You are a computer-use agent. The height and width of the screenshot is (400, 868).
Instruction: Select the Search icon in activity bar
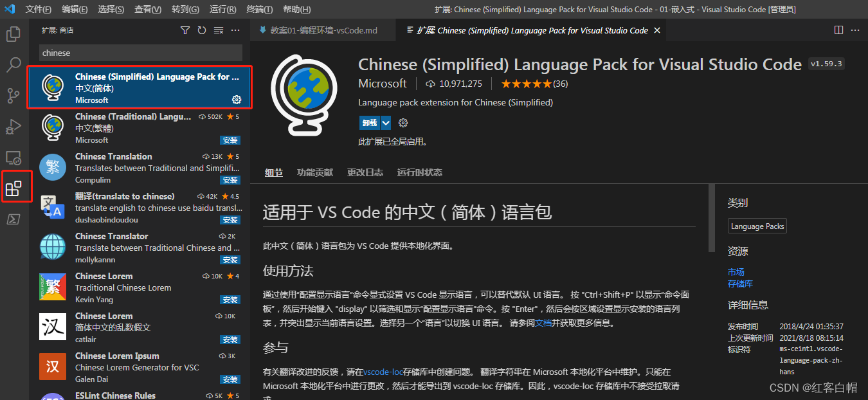click(x=14, y=64)
